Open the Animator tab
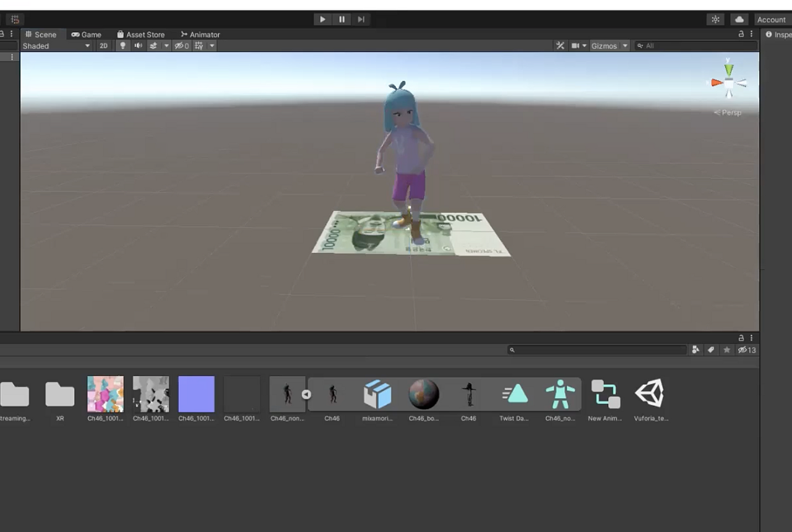 pyautogui.click(x=200, y=35)
